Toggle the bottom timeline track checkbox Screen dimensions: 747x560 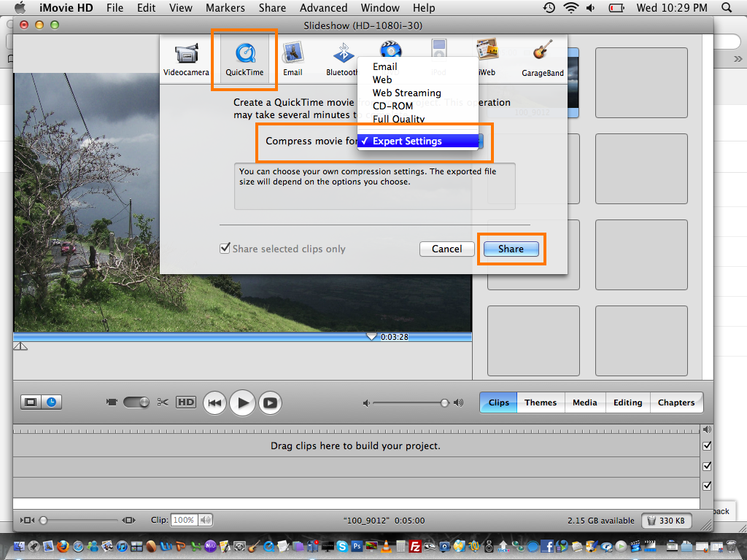point(707,485)
